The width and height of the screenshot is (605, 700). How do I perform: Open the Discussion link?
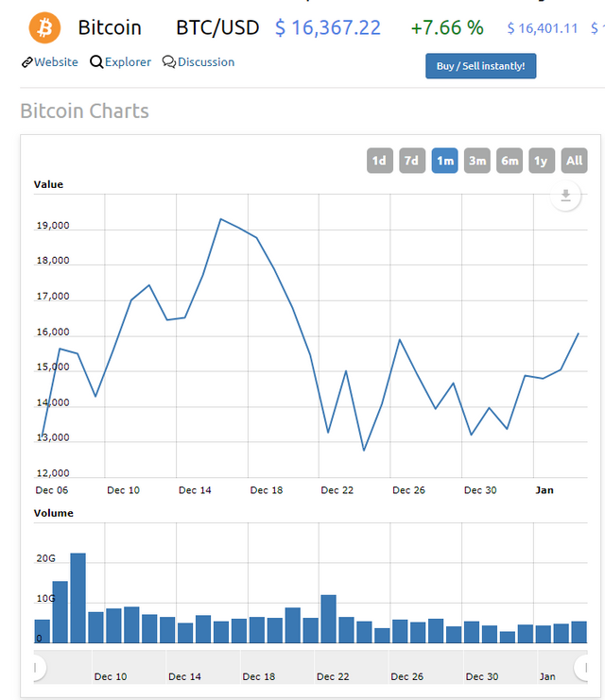206,62
